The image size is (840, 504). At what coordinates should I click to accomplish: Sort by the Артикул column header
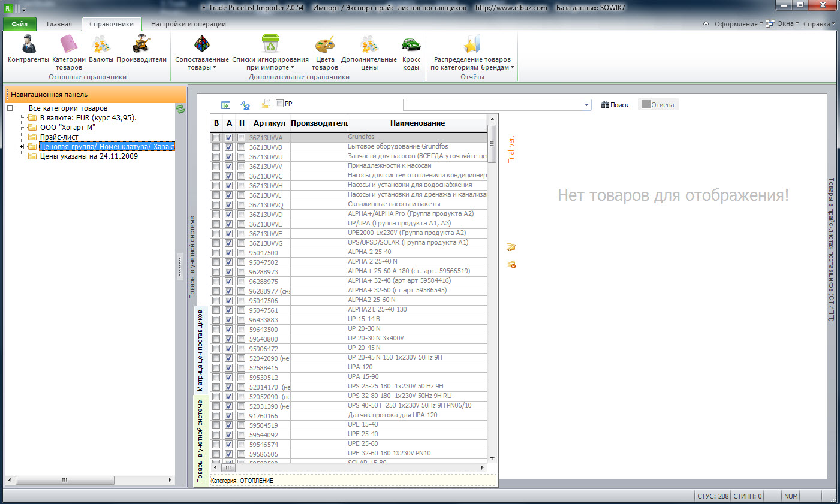pos(269,123)
